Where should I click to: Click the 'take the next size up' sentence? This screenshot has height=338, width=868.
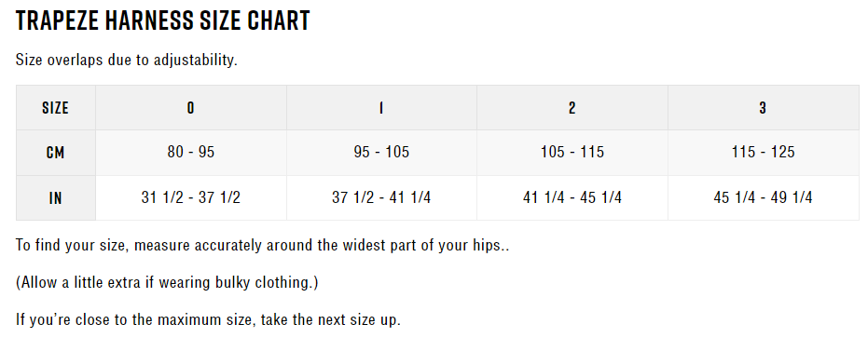pos(208,319)
